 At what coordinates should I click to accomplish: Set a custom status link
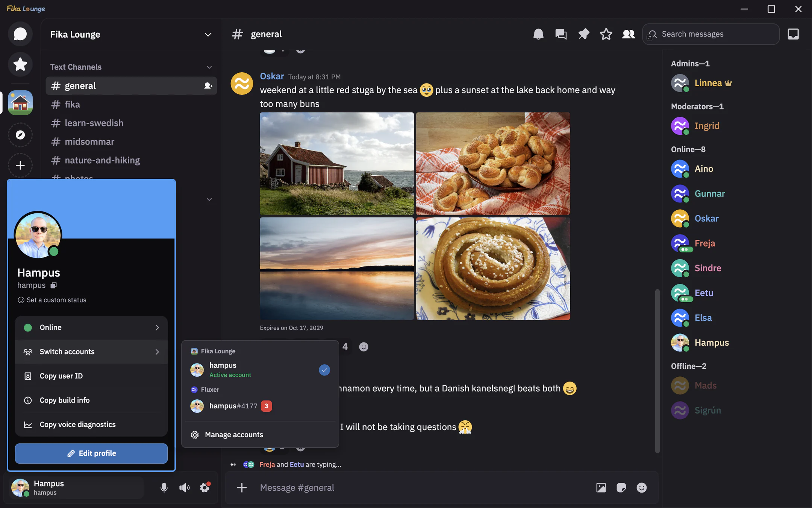click(x=52, y=300)
